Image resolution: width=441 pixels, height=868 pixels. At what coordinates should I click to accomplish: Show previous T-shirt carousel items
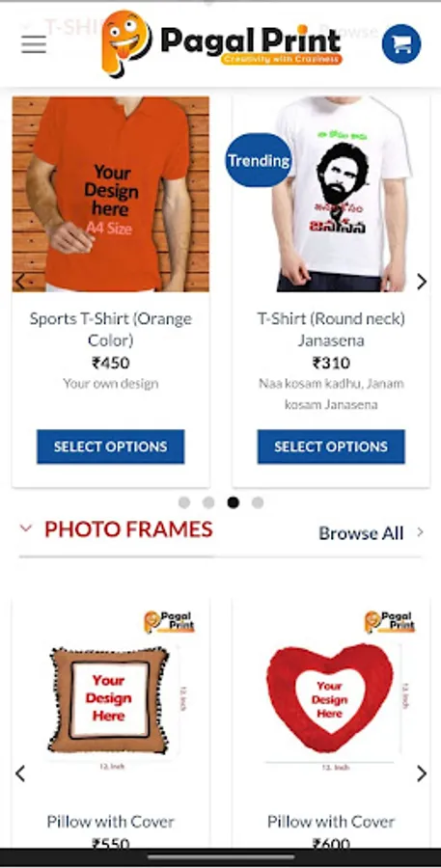click(20, 282)
